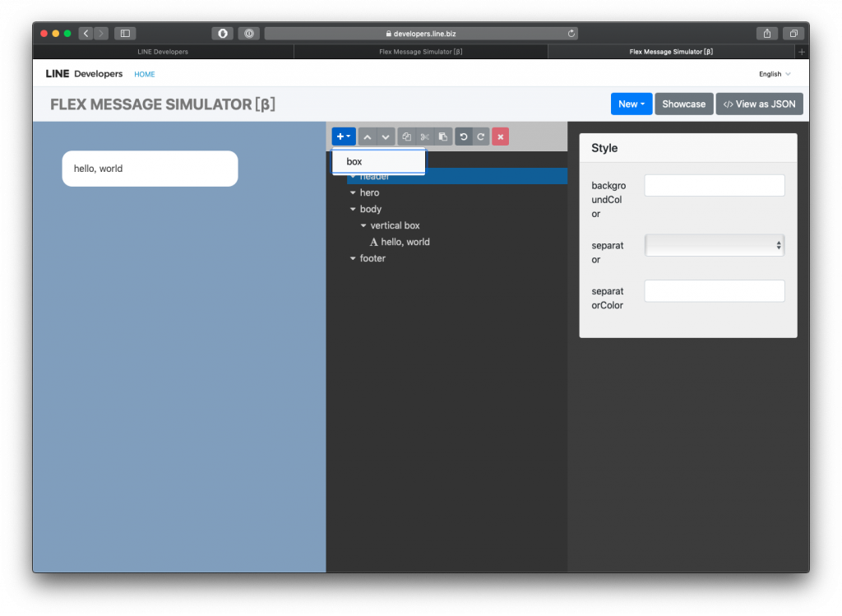
Task: Toggle the Safari sidebar
Action: coord(125,33)
